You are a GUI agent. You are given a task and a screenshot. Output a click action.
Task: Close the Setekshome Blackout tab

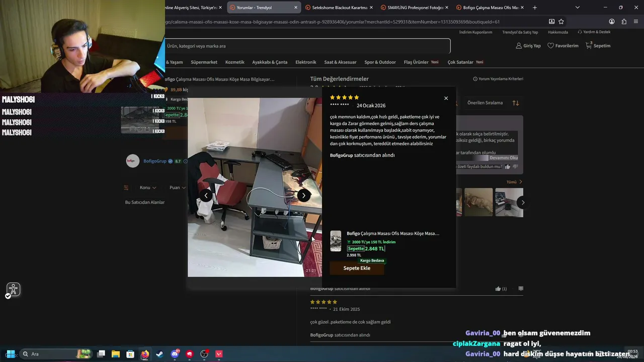click(371, 8)
